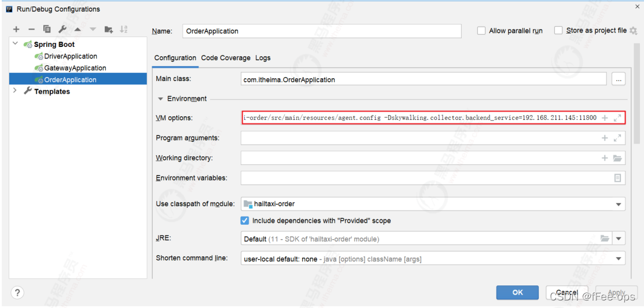Viewport: 644px width, 308px height.
Task: Insert macro in Working directory field
Action: point(605,158)
